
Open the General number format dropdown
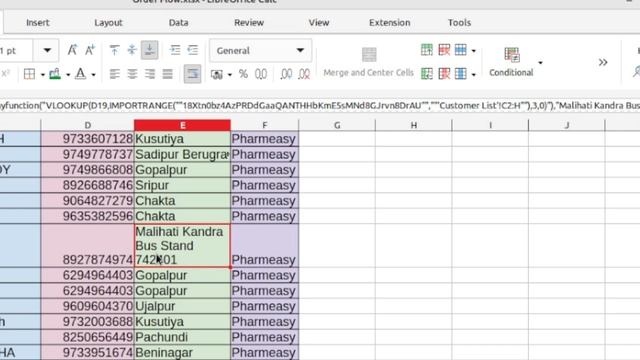point(260,51)
